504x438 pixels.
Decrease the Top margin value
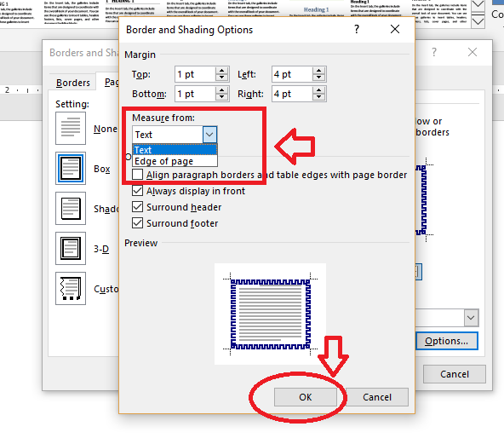tap(222, 78)
